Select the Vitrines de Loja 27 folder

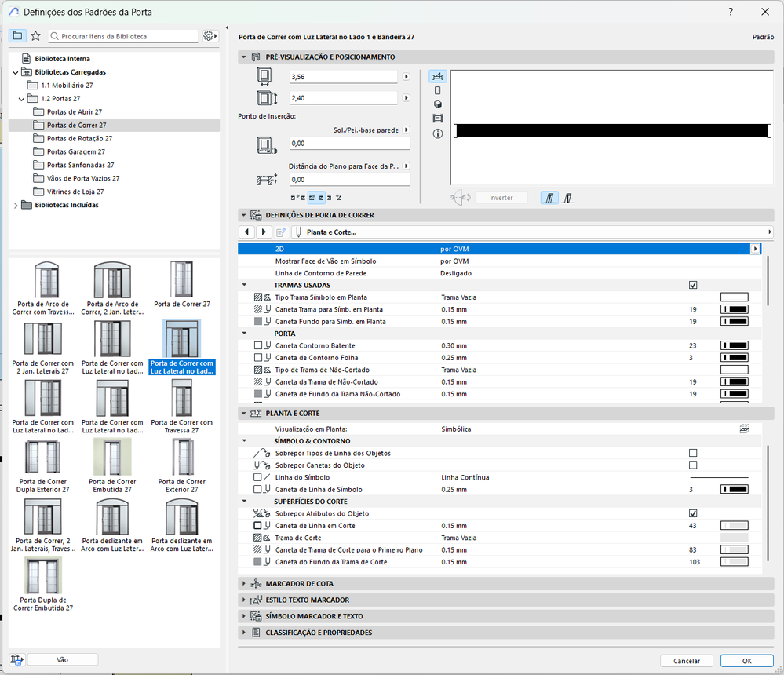[x=75, y=192]
